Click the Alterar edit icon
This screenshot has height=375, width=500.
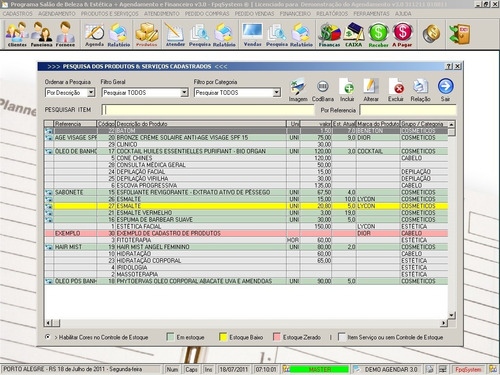[371, 90]
